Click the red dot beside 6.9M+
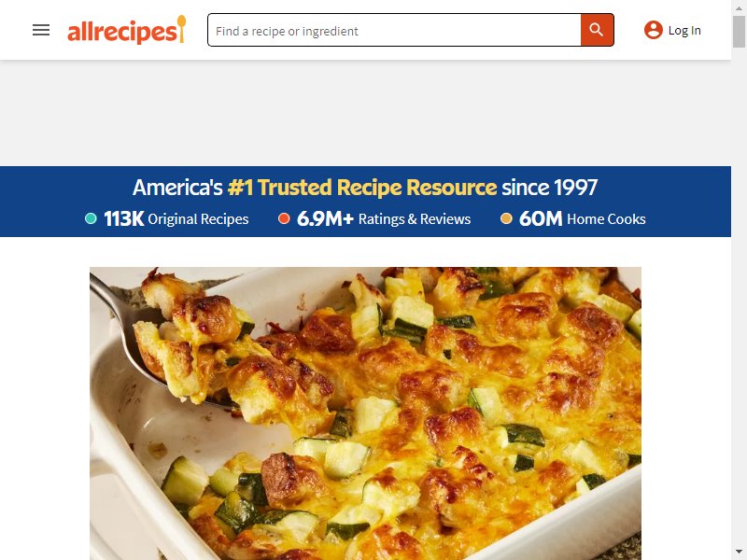Image resolution: width=747 pixels, height=560 pixels. (284, 218)
